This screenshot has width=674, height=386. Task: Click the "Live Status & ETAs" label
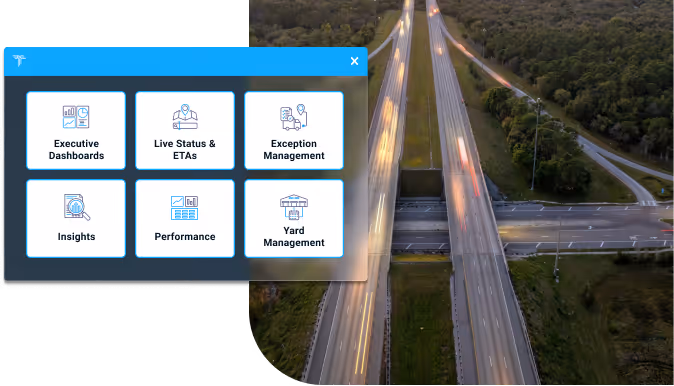(x=185, y=150)
